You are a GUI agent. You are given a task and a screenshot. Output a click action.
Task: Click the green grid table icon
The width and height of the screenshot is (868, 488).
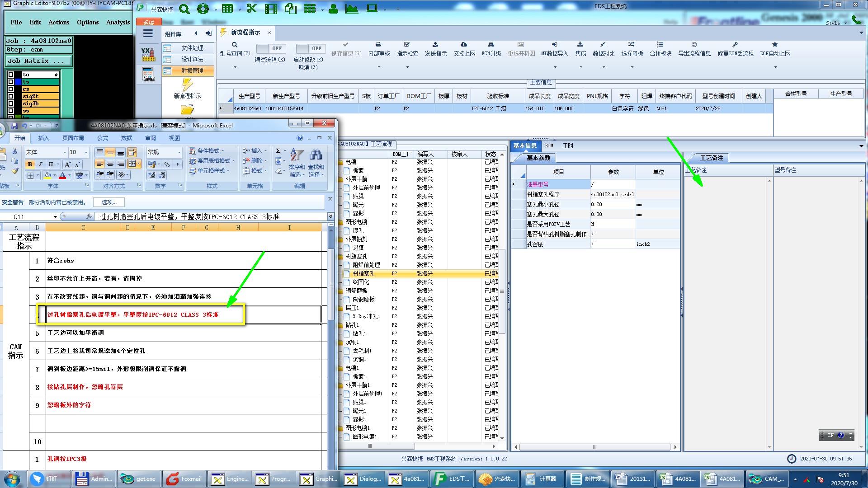(227, 9)
